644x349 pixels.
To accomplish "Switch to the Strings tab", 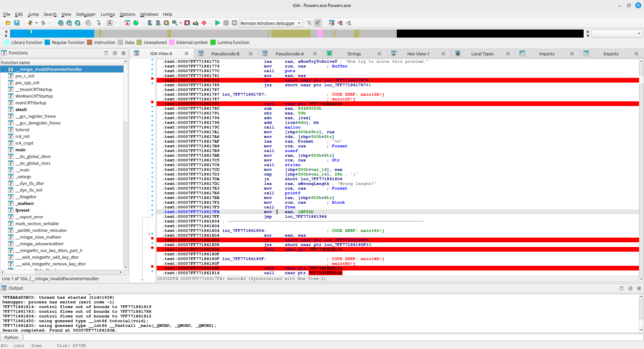I will (354, 54).
